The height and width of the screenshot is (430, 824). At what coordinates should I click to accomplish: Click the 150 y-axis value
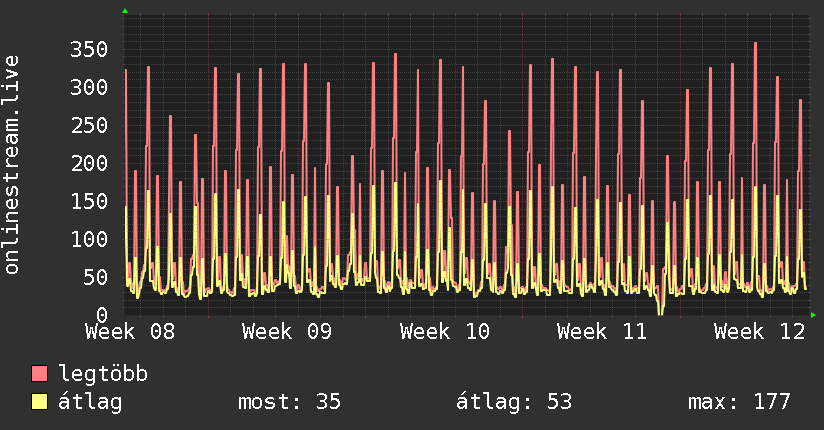pyautogui.click(x=89, y=201)
